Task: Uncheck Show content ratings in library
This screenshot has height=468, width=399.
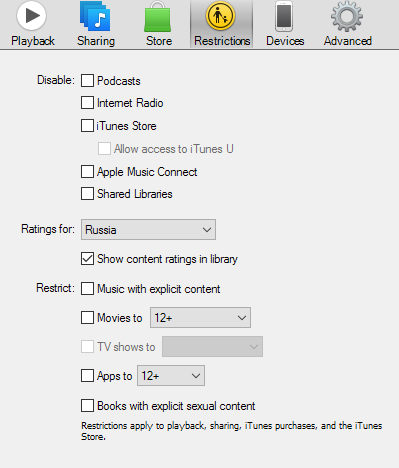Action: tap(87, 259)
